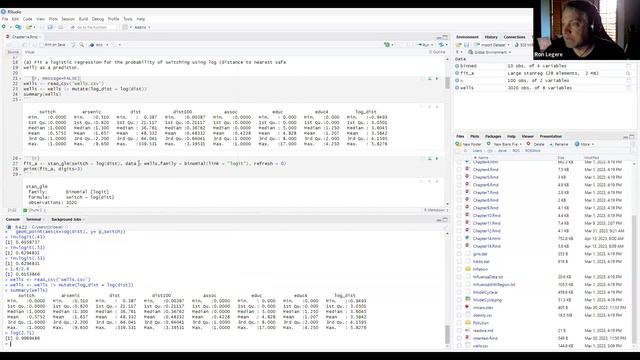Click the ModelCycle.png image file icon

468,300
